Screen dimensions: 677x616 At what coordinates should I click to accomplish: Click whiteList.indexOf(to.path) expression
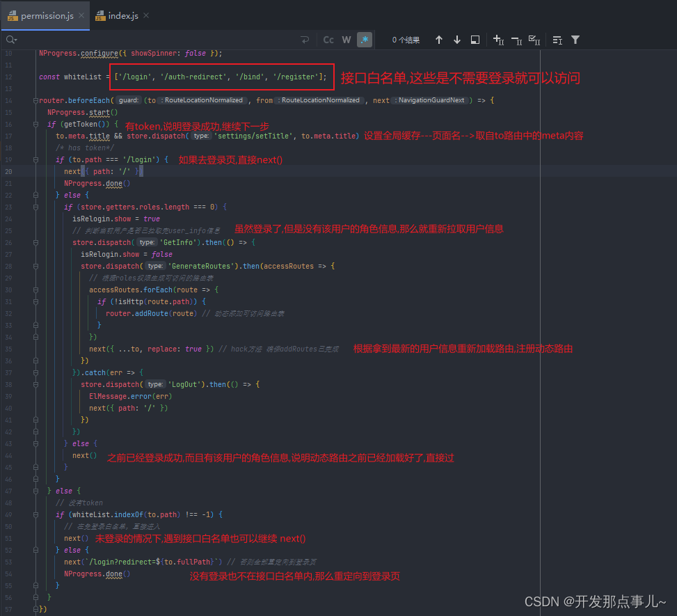point(126,515)
